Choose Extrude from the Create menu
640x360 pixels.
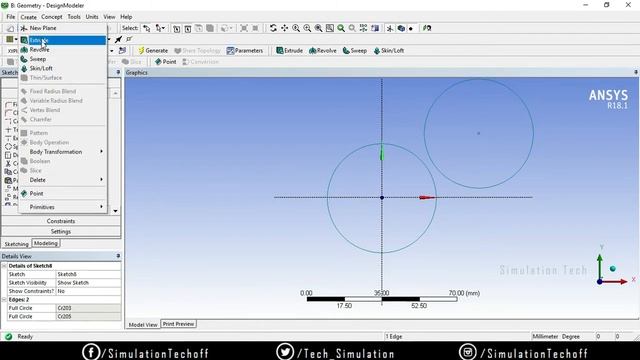pyautogui.click(x=62, y=40)
